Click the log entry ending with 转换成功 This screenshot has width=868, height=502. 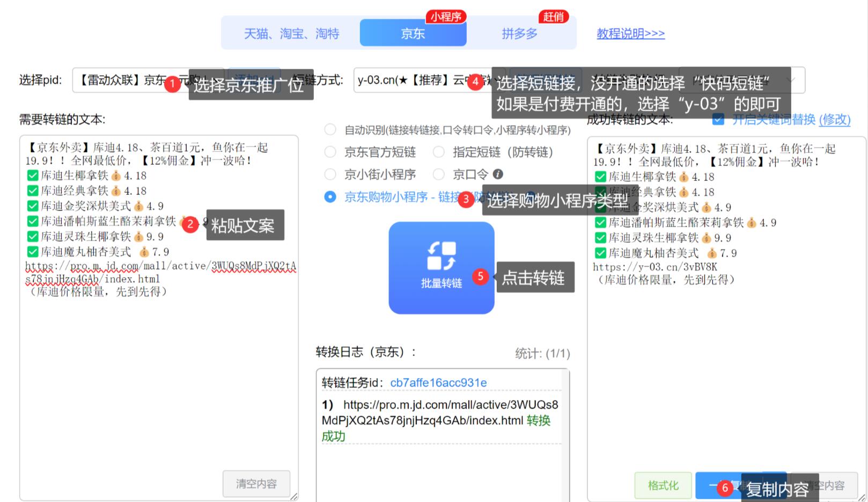pos(440,420)
